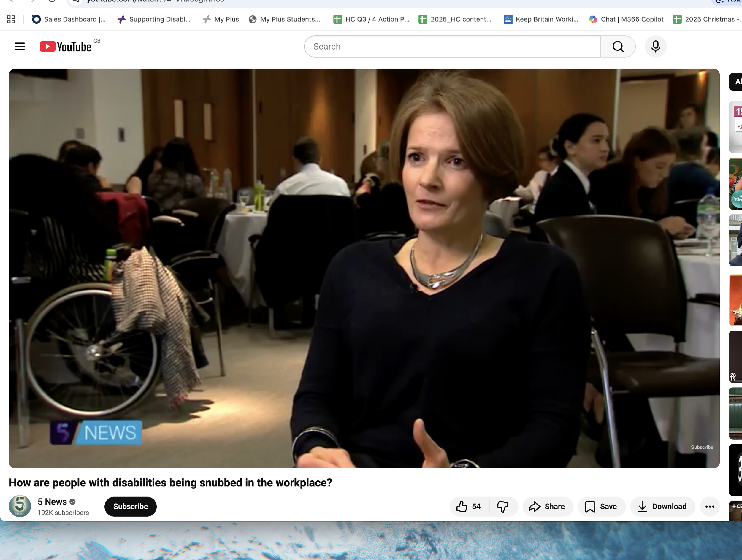The image size is (742, 560).
Task: Click the 192K subscribers text
Action: (x=63, y=513)
